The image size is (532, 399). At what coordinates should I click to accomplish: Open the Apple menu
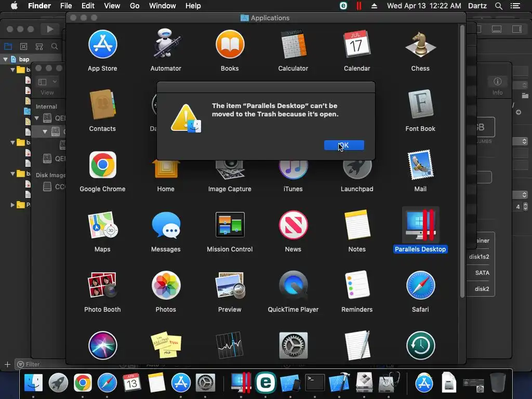point(14,6)
